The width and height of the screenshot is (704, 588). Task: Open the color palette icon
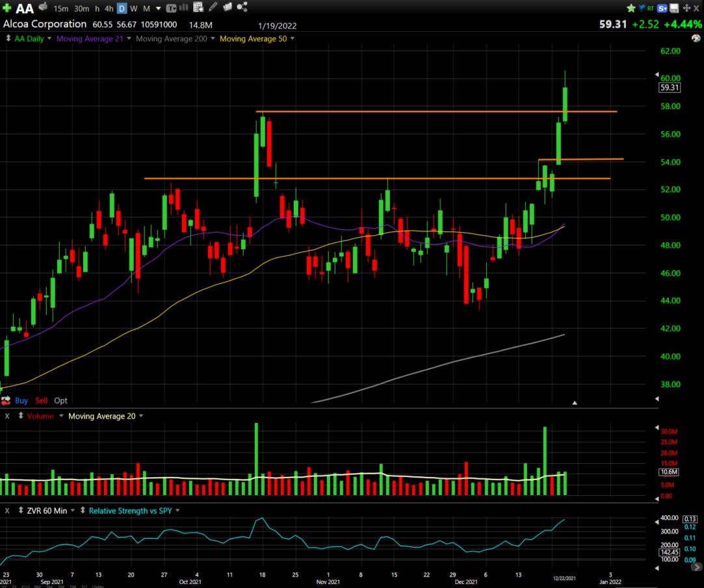tap(696, 38)
